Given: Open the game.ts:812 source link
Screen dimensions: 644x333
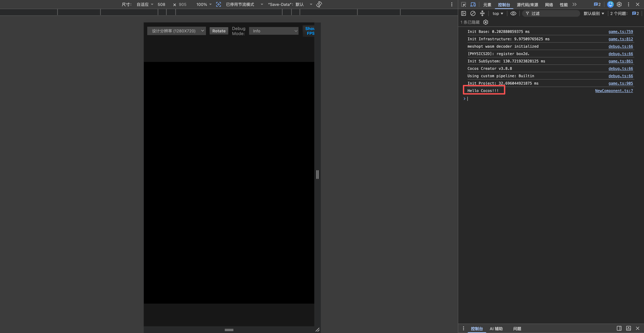Looking at the screenshot, I should click(621, 39).
